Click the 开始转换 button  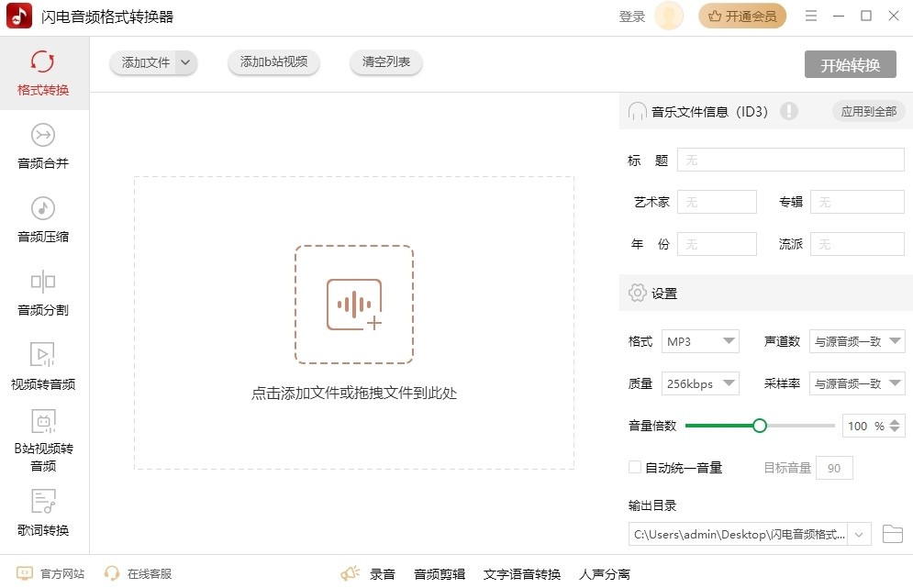850,64
